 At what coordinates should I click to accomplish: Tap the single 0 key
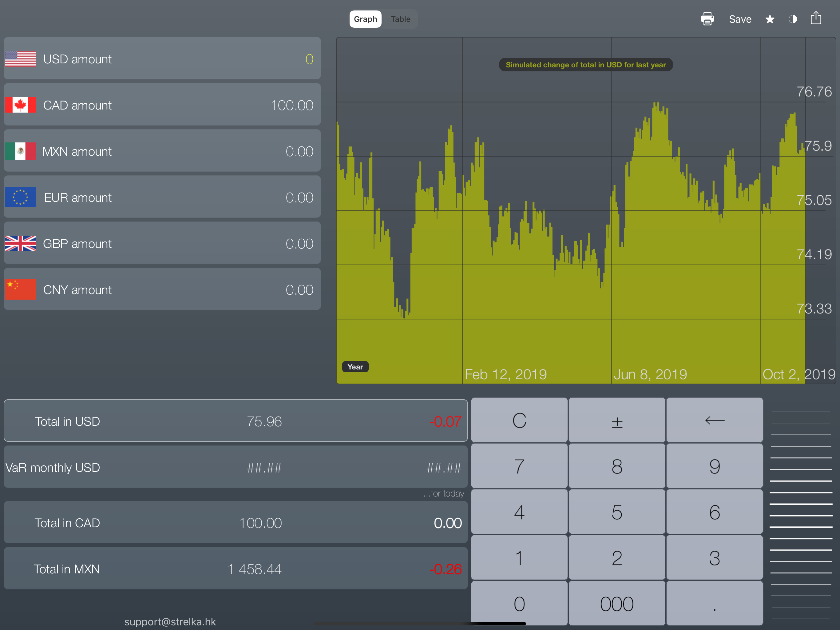pos(519,604)
